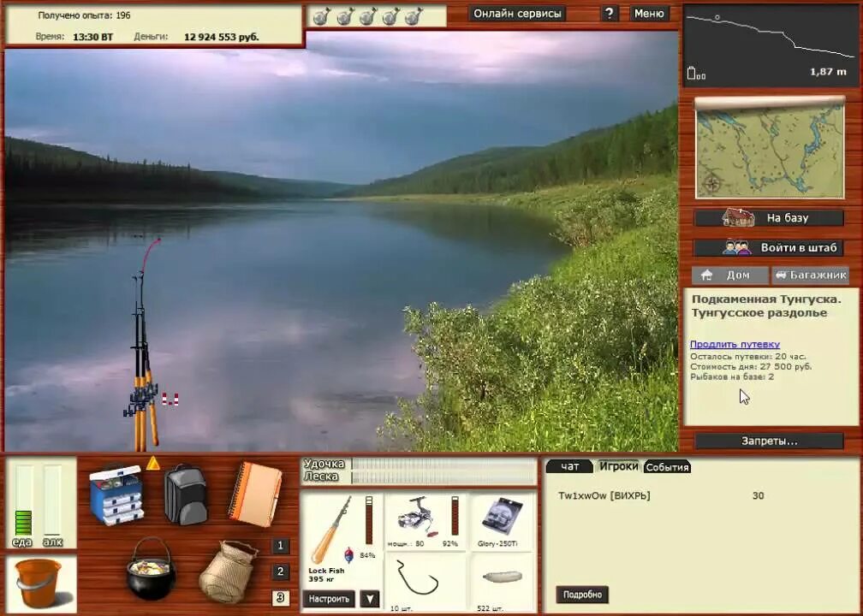The width and height of the screenshot is (863, 616).
Task: Open the burlap fish sack
Action: tap(229, 572)
